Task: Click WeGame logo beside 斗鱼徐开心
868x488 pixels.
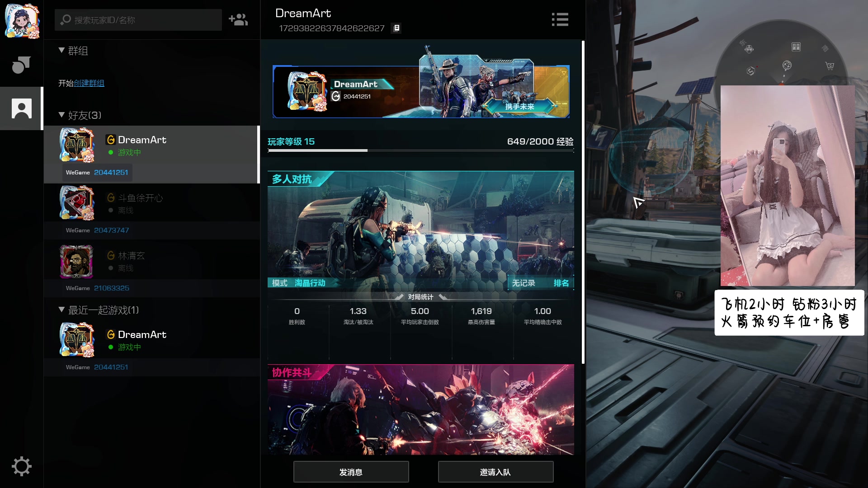Action: coord(111,197)
